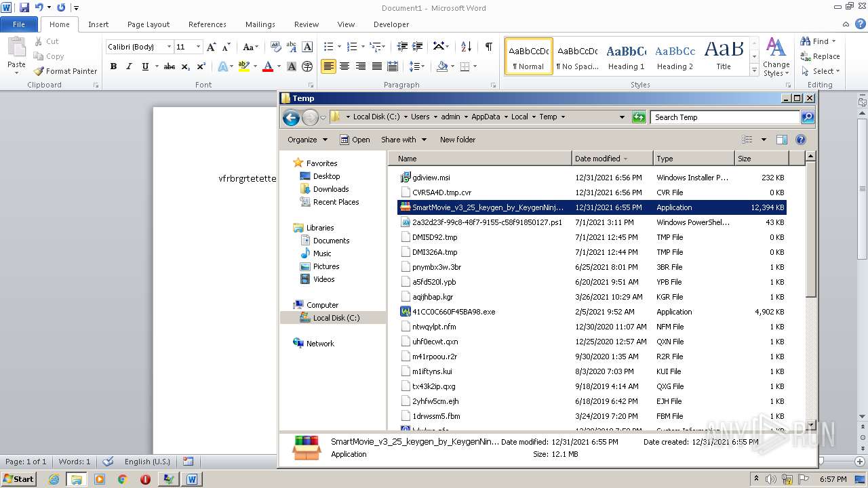Toggle Strikethrough formatting
The width and height of the screenshot is (868, 488).
click(x=170, y=66)
